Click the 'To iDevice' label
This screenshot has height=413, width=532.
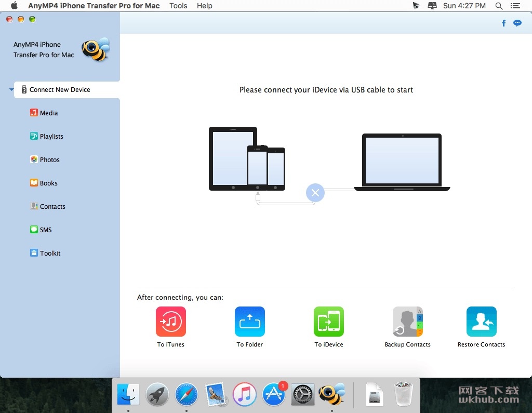(x=328, y=344)
